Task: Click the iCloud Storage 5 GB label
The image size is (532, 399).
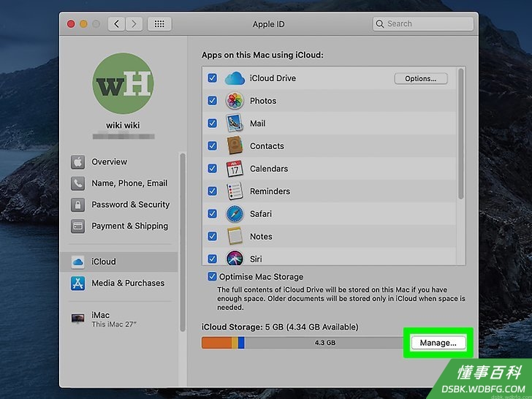Action: pyautogui.click(x=280, y=327)
